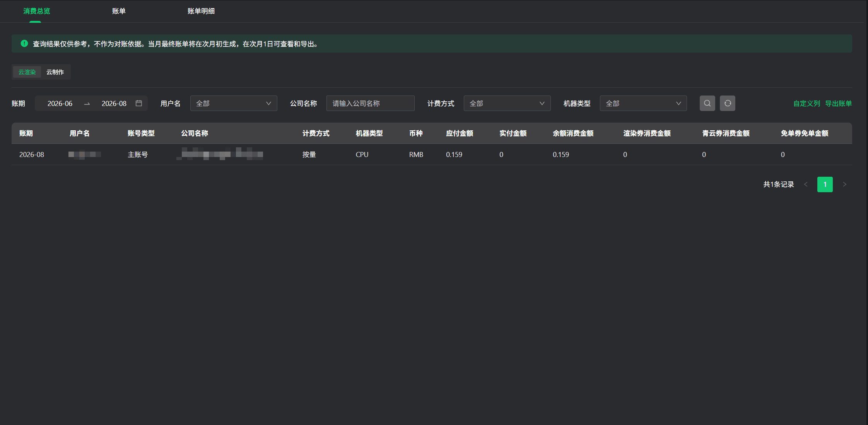868x425 pixels.
Task: Click the 共1条记录 total text
Action: pyautogui.click(x=778, y=184)
